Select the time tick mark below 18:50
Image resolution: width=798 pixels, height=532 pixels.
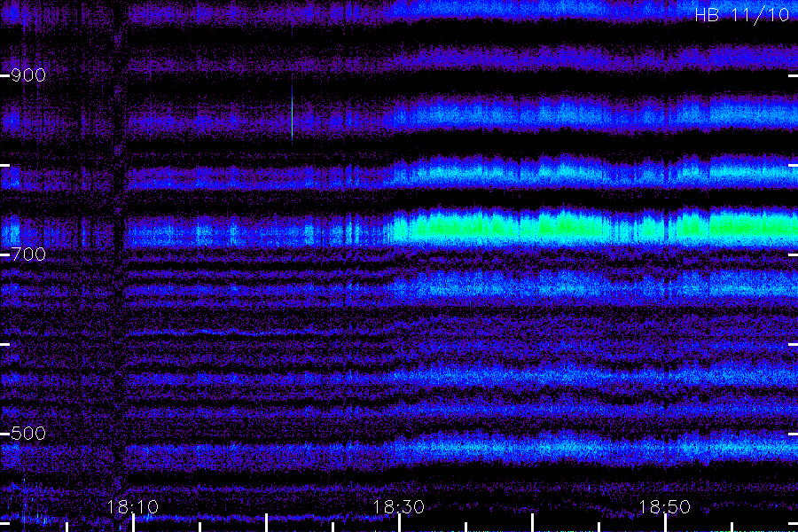tap(665, 523)
